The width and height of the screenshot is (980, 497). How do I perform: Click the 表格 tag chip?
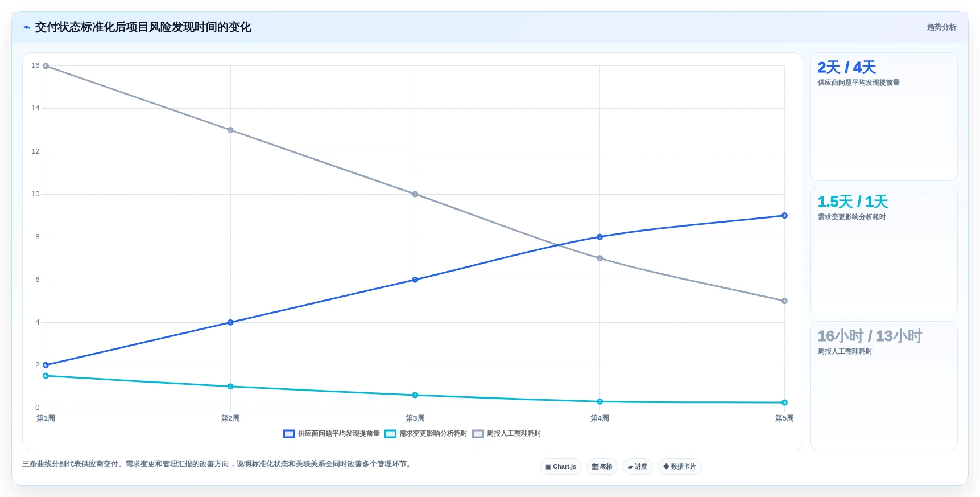click(602, 467)
